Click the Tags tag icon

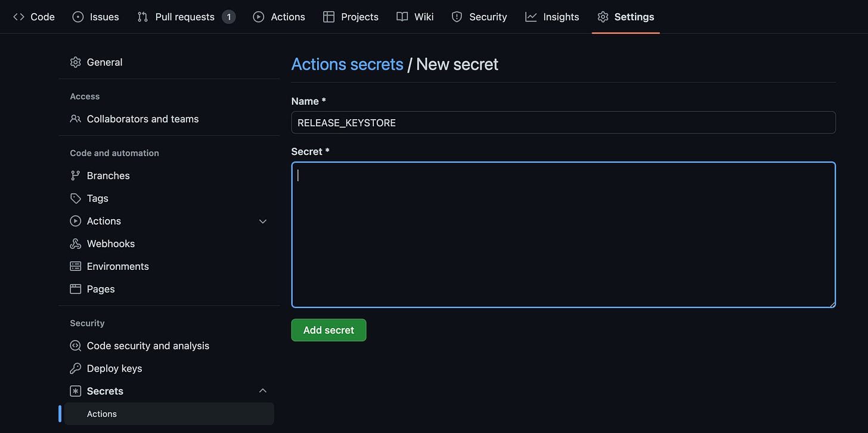click(x=75, y=198)
